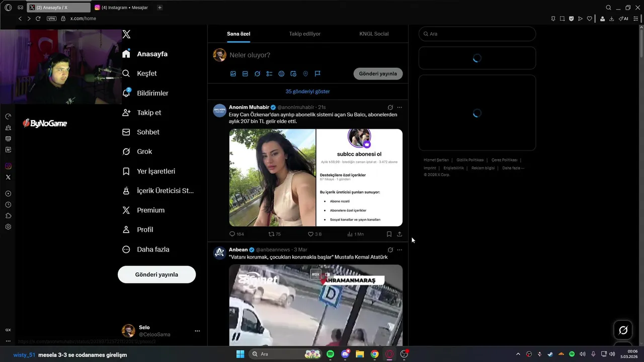Like the post with 3 B likes

point(314,234)
